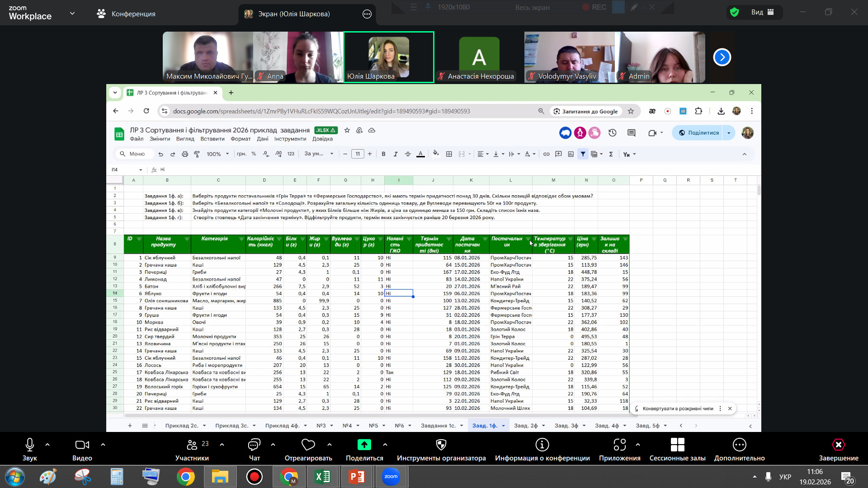The image size is (868, 488).
Task: Open the Формат menu
Action: (x=241, y=139)
